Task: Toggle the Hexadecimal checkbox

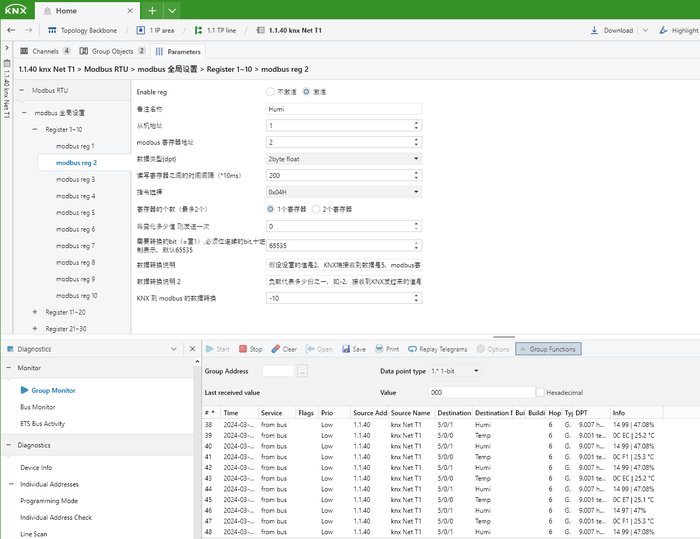Action: click(540, 392)
